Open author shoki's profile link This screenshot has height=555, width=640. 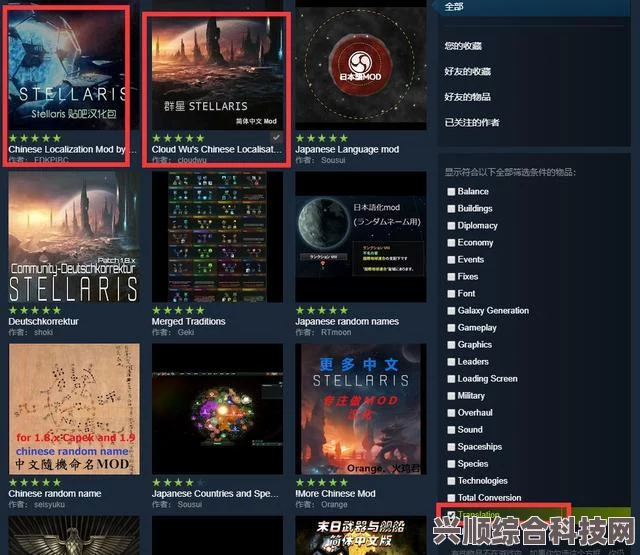click(43, 333)
